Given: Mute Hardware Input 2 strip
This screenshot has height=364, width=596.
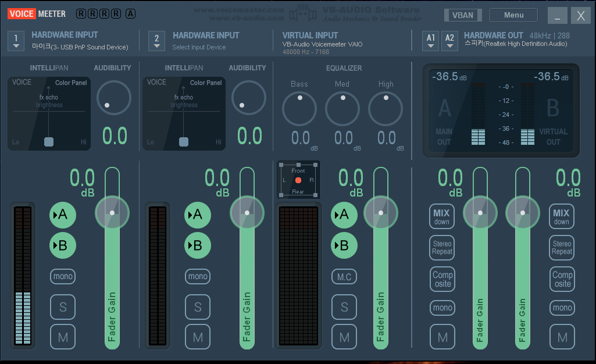Looking at the screenshot, I should click(x=198, y=337).
